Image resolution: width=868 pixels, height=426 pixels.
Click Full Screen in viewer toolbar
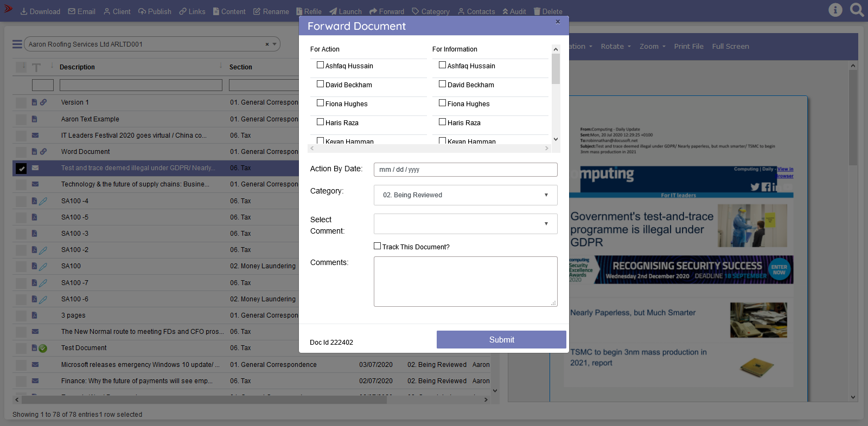point(731,47)
